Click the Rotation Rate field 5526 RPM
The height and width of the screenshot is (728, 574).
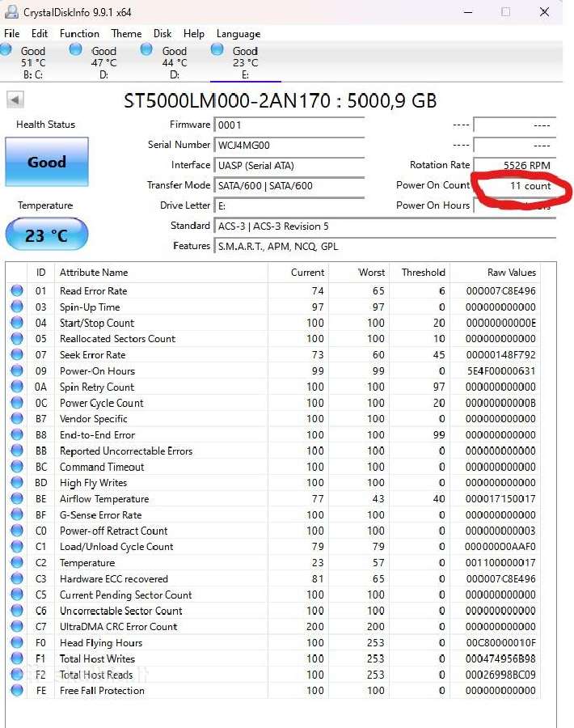(515, 165)
